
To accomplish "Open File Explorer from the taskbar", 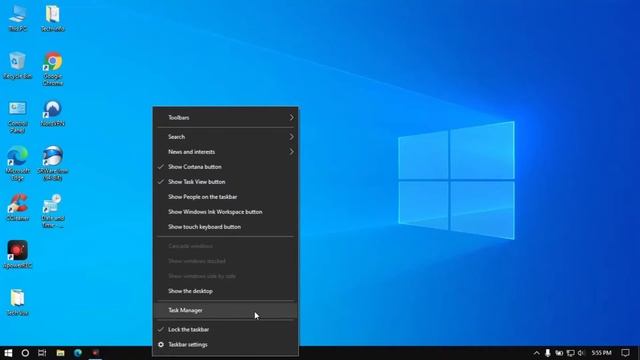I will (60, 353).
